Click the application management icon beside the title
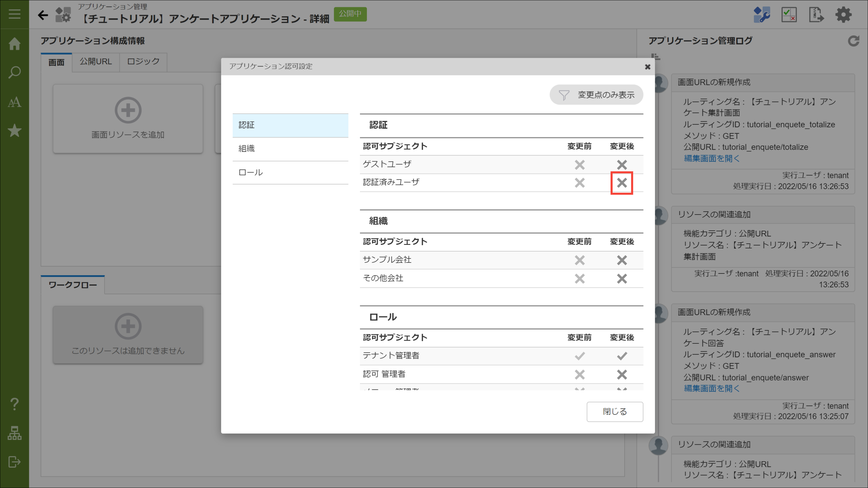868x488 pixels. coord(63,15)
